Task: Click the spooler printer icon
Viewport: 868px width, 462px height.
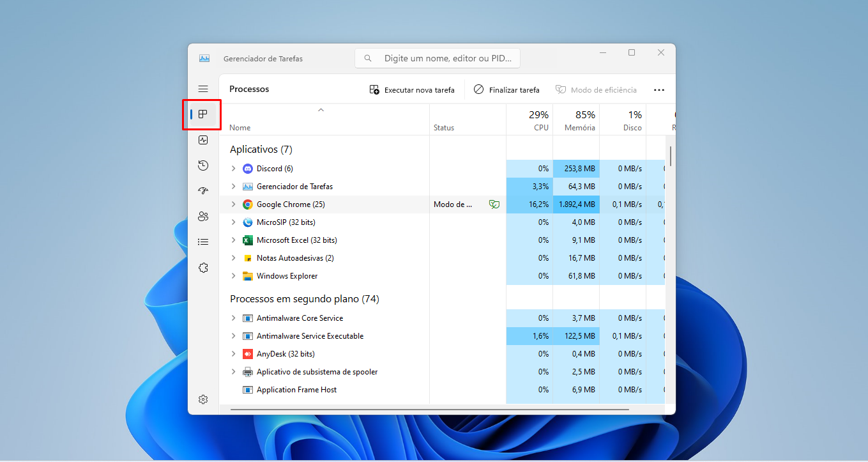Action: [248, 372]
